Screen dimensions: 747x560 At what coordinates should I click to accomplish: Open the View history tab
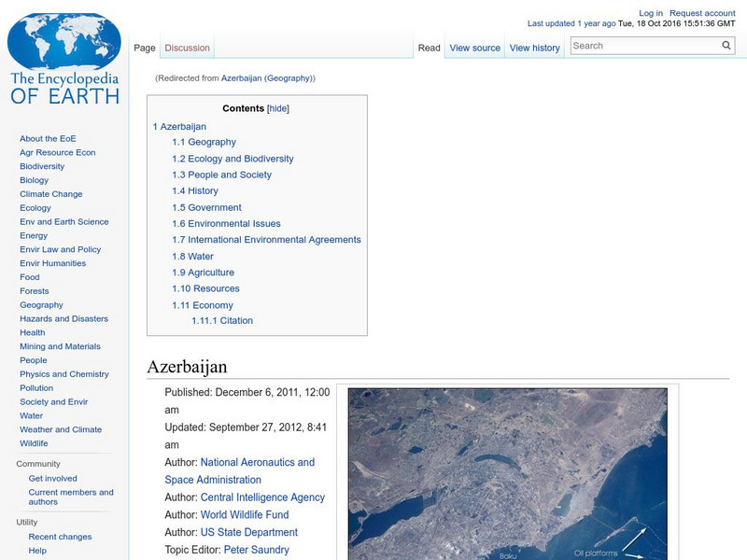click(x=534, y=47)
